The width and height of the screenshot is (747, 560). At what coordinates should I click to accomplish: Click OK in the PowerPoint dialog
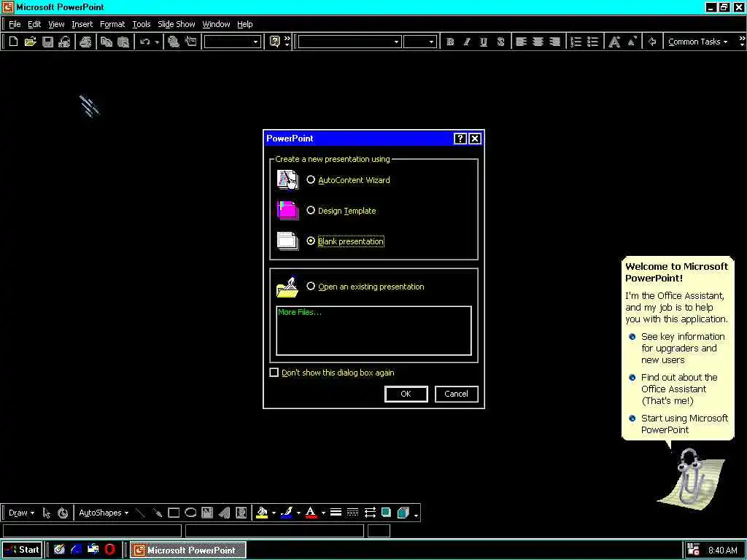406,394
